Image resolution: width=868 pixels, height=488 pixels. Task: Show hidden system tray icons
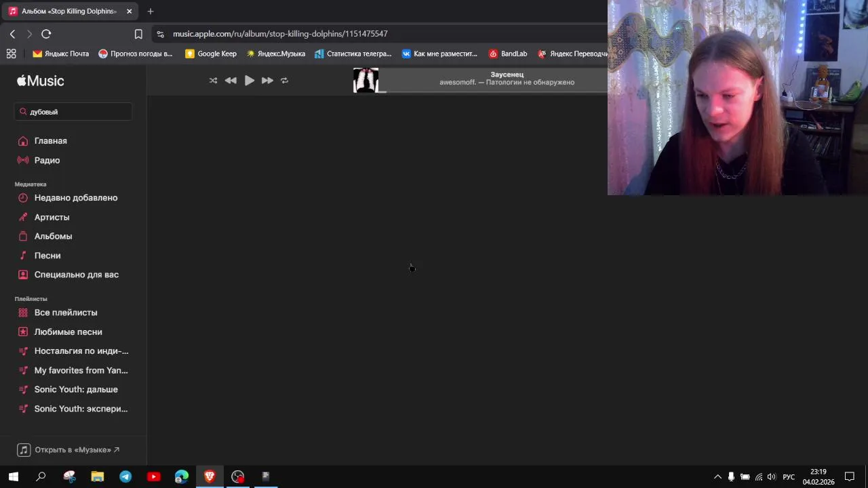point(717,476)
